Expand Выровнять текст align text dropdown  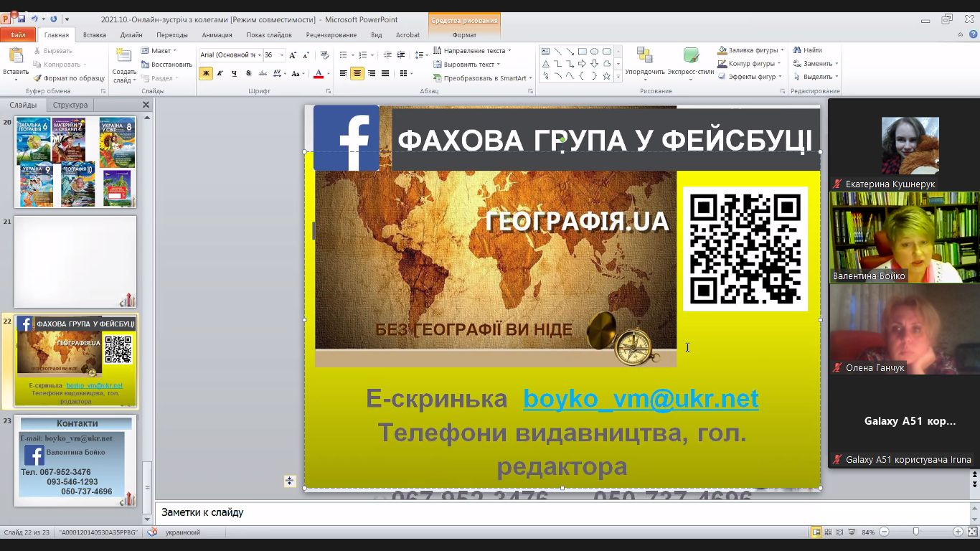click(467, 65)
